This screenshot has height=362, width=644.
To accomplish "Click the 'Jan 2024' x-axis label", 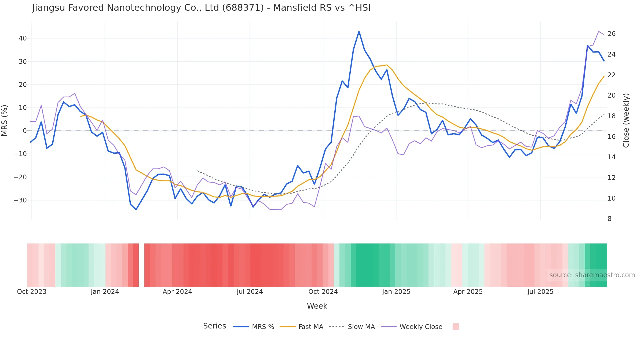I will 105,292.
